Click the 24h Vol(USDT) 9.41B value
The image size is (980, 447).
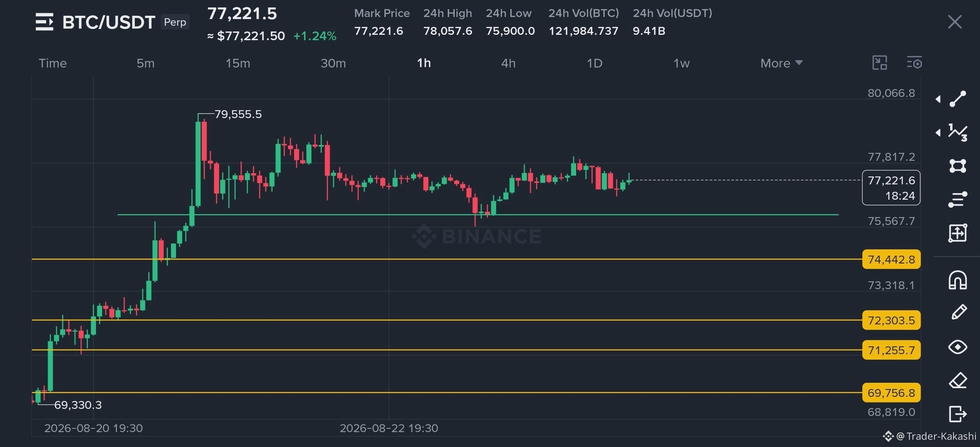(649, 31)
